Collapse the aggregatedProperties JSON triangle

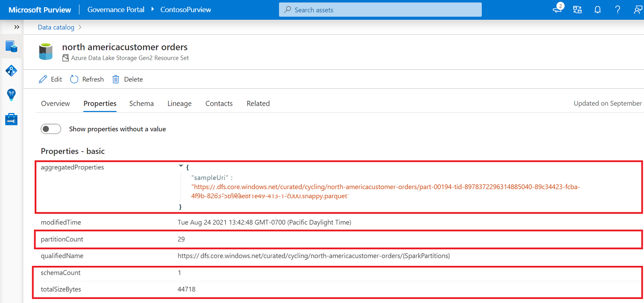point(181,166)
